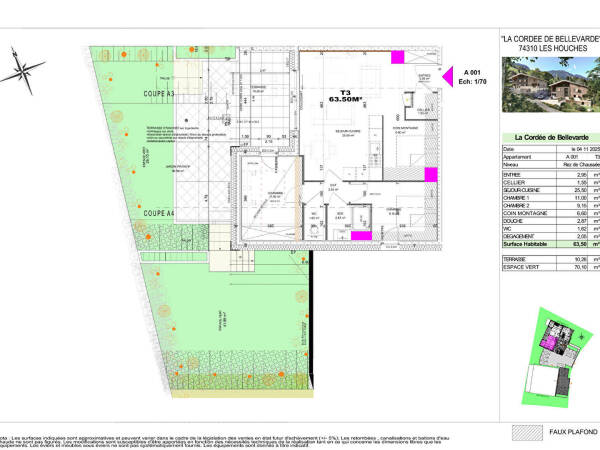Click the "CHAMBRE 2" row label
The image size is (600, 450).
(x=516, y=205)
